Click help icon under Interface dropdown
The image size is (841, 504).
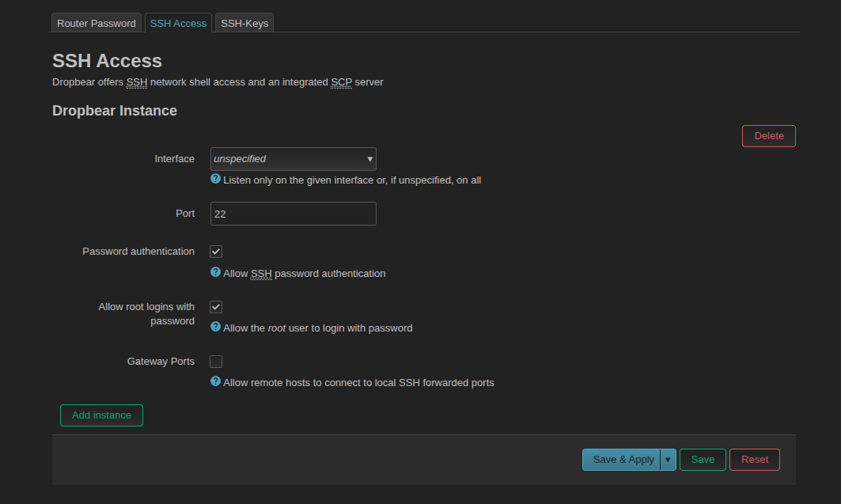[215, 180]
